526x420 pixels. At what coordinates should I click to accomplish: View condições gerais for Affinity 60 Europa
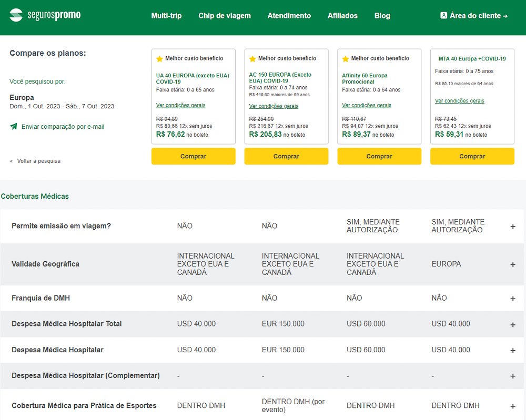[367, 105]
